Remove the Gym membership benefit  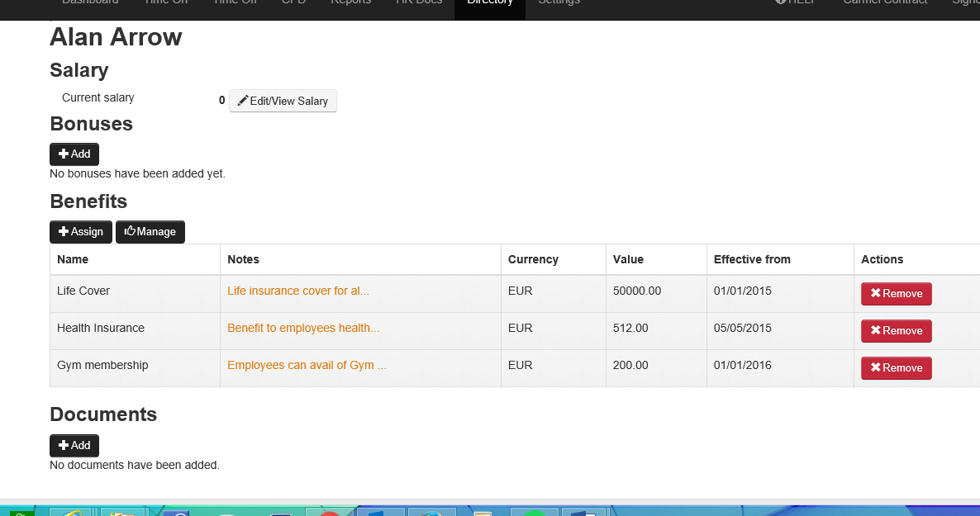pos(896,368)
